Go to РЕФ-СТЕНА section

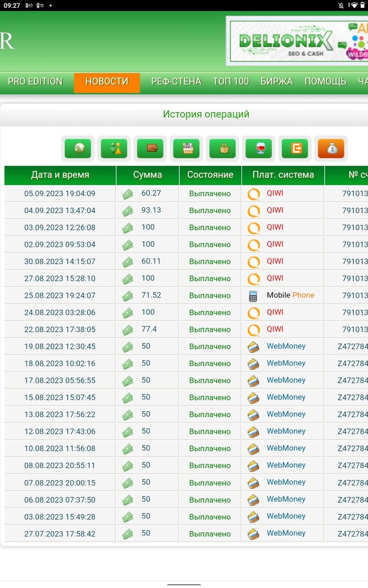pos(176,82)
